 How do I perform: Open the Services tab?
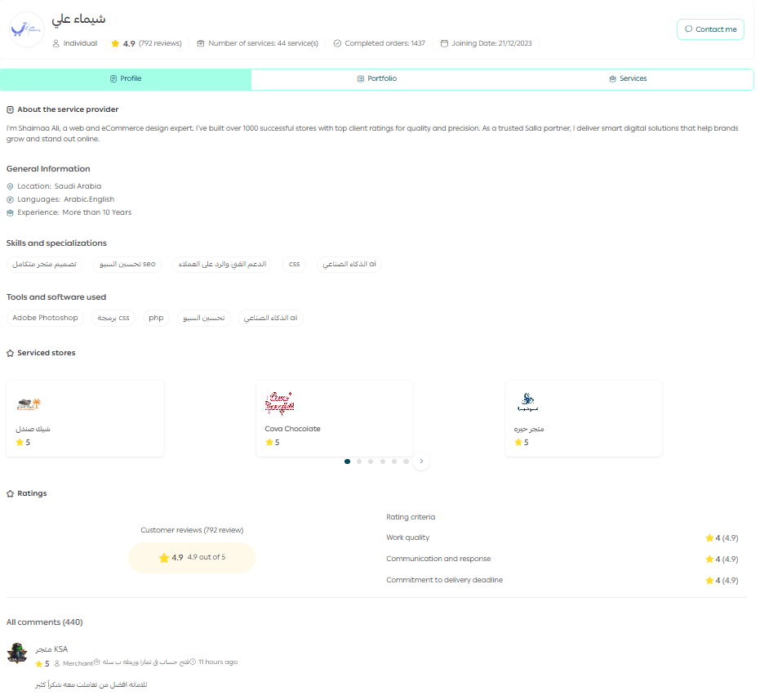[628, 79]
